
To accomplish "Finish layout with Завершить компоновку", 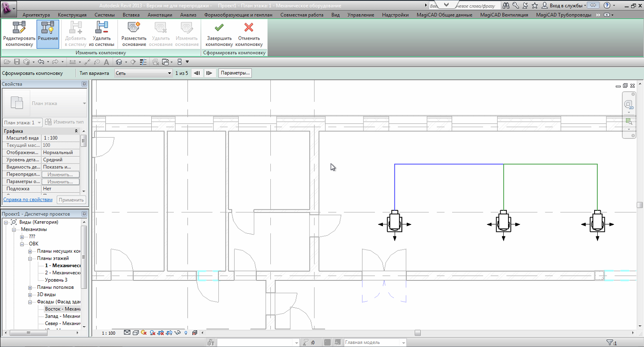I will point(219,34).
